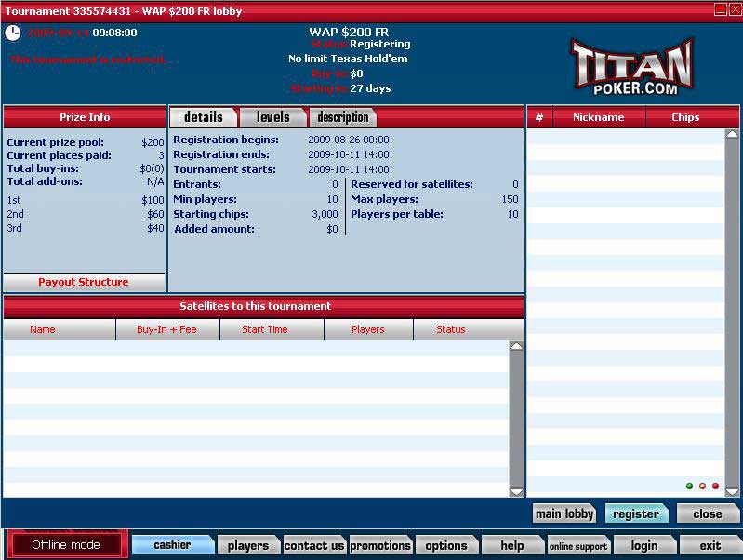Register for the tournament
743x560 pixels.
[636, 514]
